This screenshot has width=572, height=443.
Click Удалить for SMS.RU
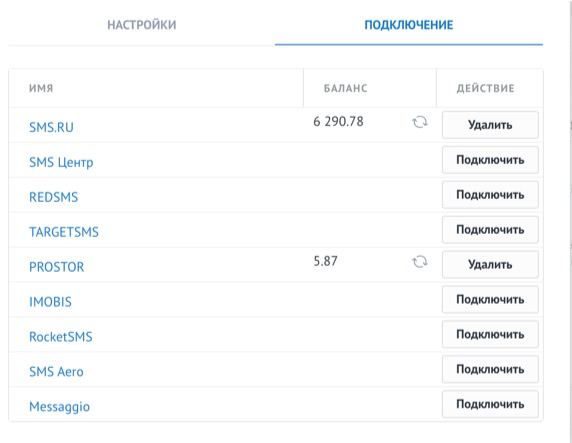coord(490,125)
